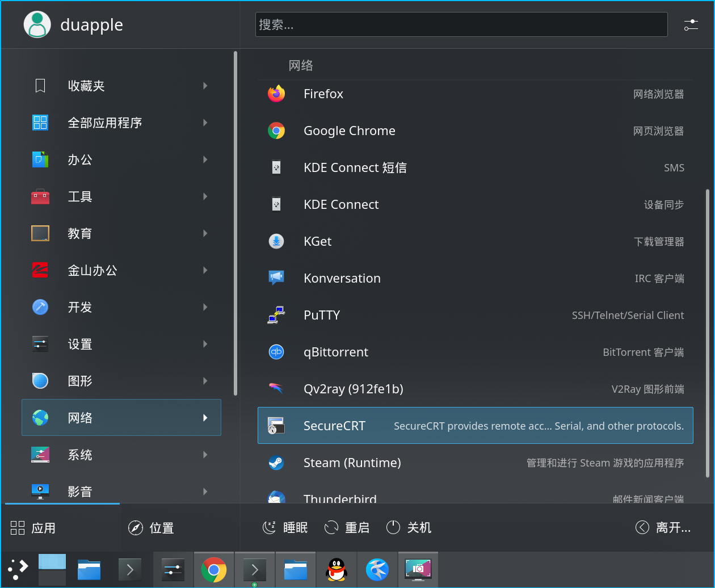
Task: Click the V2Ray 图形前端 description
Action: click(647, 389)
